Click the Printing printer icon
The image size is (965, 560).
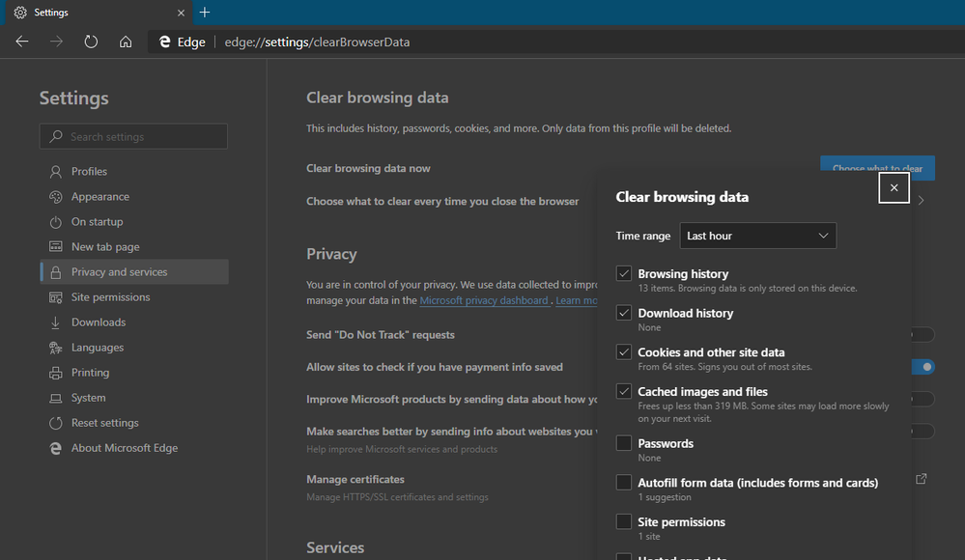pyautogui.click(x=55, y=373)
